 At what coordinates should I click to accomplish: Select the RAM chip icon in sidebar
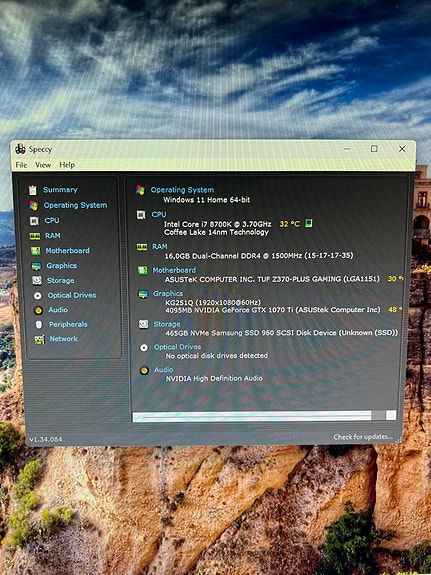(x=34, y=236)
